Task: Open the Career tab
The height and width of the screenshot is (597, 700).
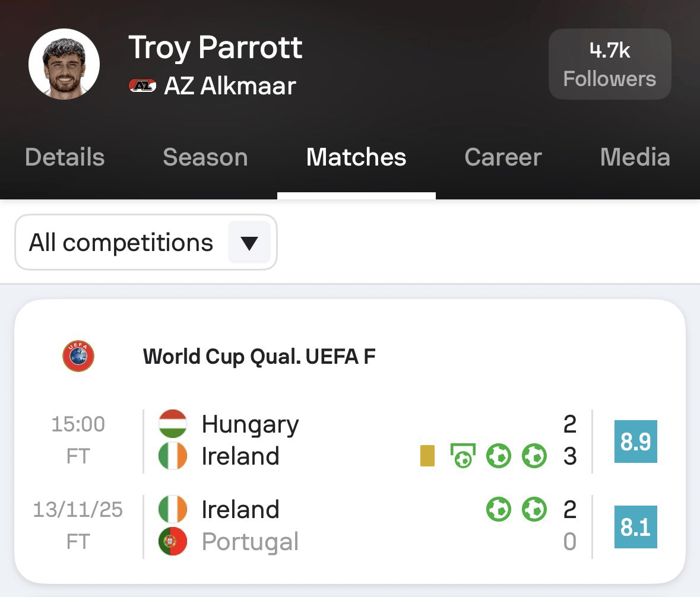Action: pos(503,157)
